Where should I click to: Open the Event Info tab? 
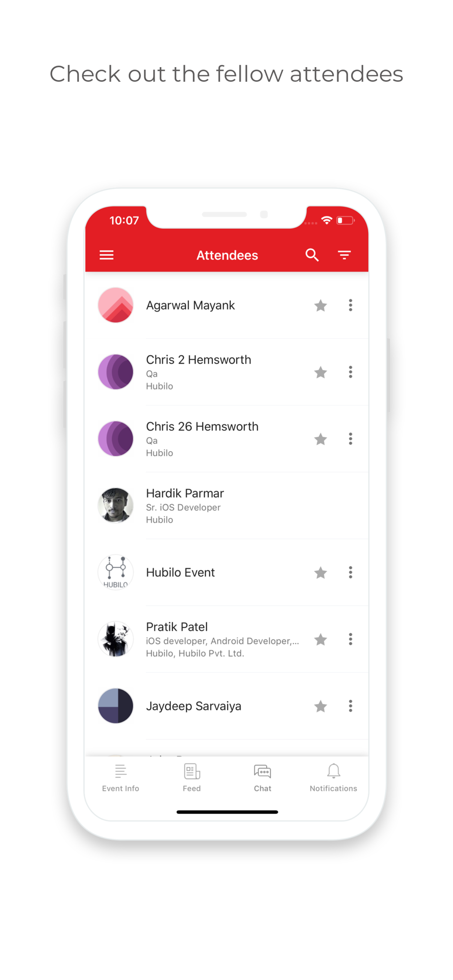tap(121, 778)
